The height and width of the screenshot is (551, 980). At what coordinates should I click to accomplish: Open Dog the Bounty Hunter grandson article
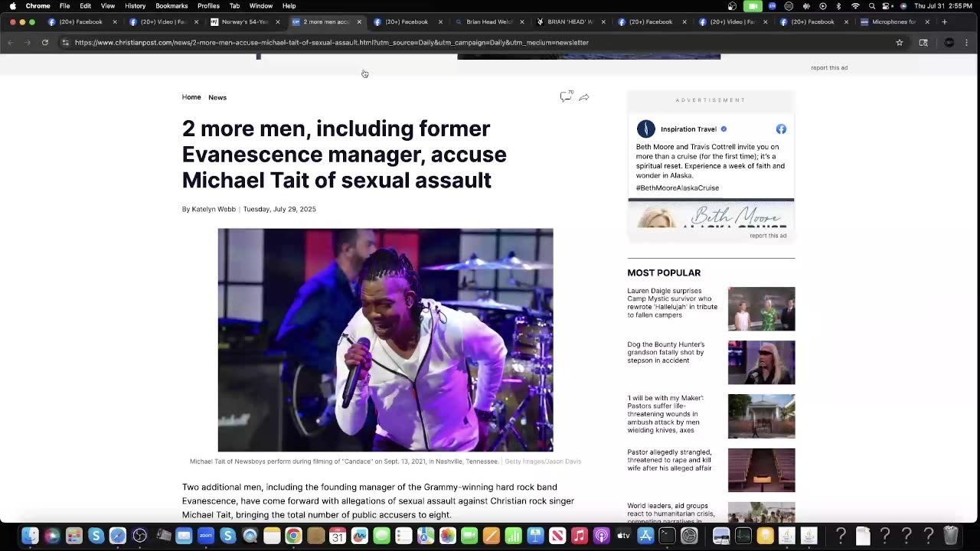[666, 352]
